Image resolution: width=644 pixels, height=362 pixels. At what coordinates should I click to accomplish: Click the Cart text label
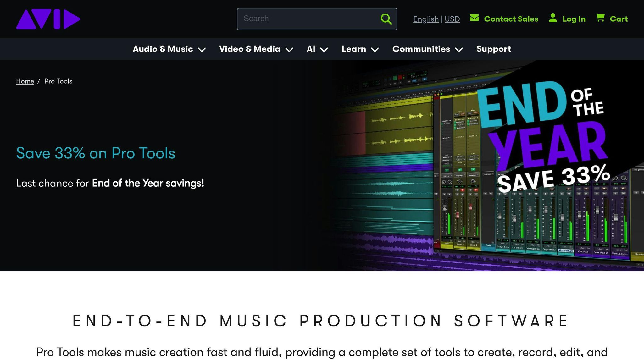[619, 19]
